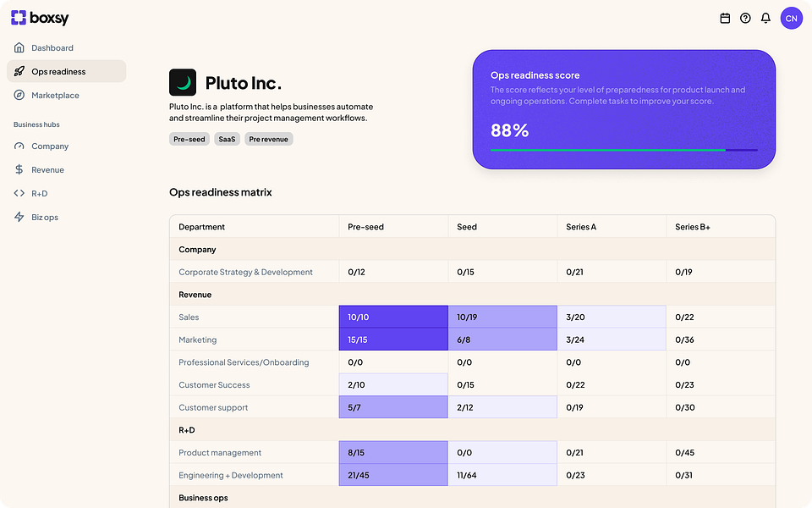Click the Revenue dollar sign icon

click(x=19, y=170)
